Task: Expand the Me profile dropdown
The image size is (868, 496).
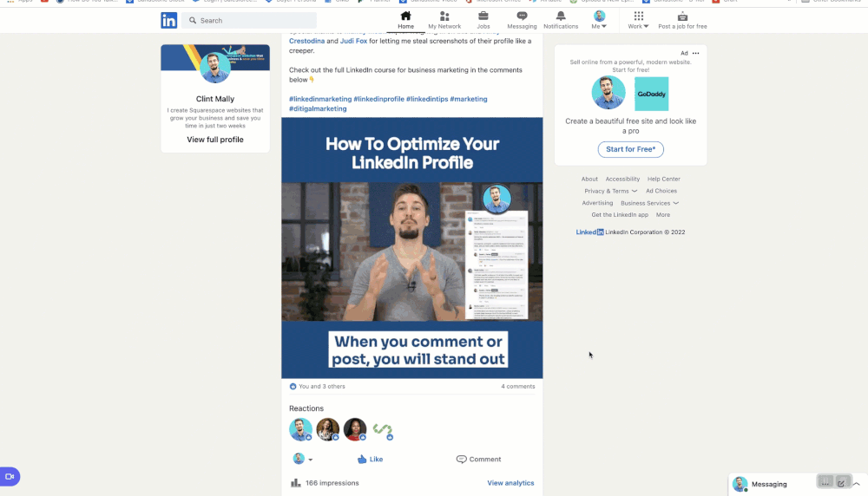Action: coord(599,20)
